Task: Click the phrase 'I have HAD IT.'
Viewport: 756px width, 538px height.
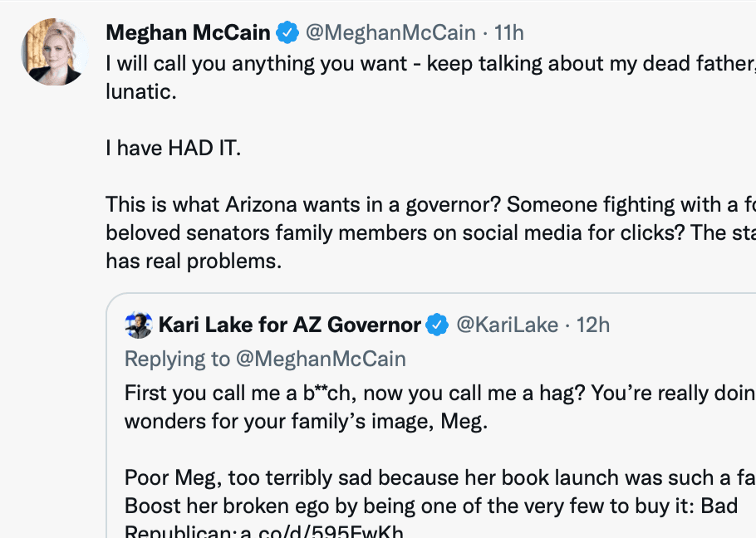Action: coord(173,148)
